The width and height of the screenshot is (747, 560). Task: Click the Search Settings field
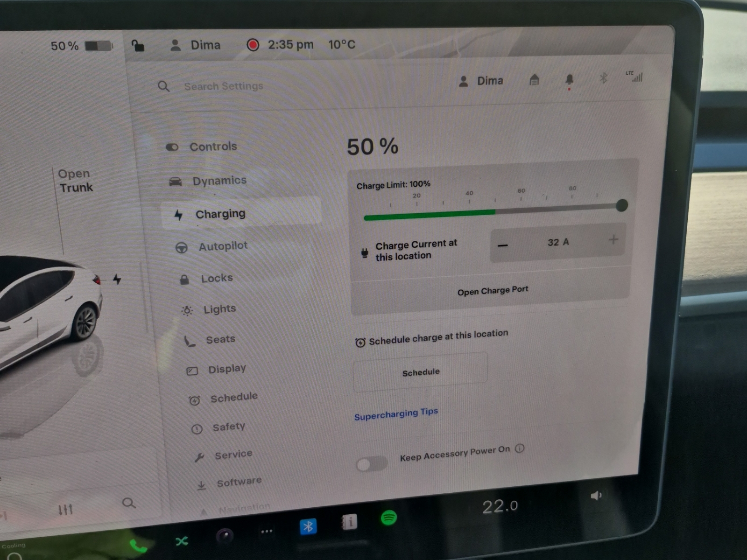pos(223,86)
